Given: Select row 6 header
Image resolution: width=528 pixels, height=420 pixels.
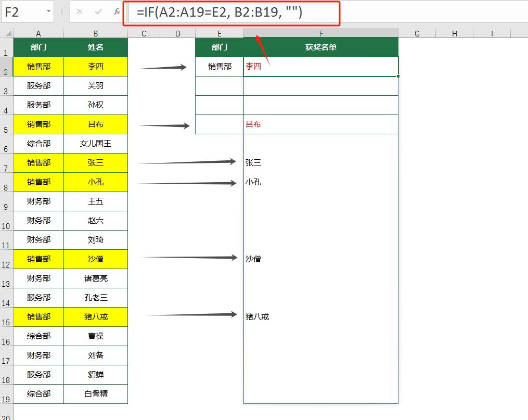Looking at the screenshot, I should [6, 144].
